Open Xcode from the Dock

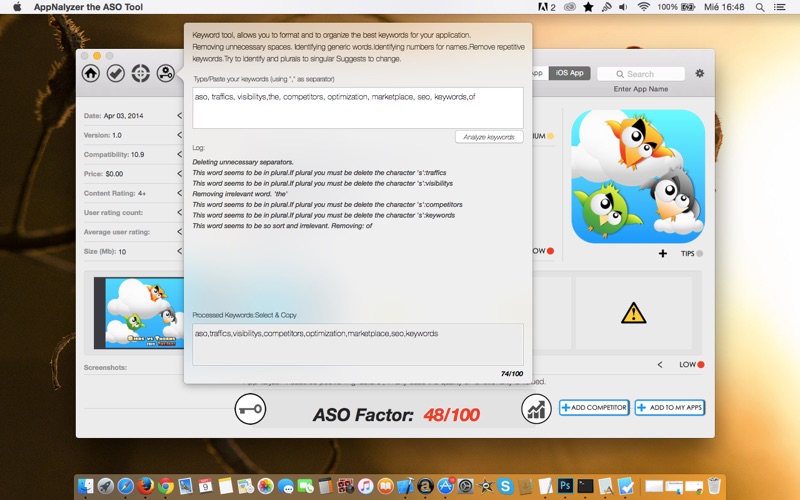point(405,486)
